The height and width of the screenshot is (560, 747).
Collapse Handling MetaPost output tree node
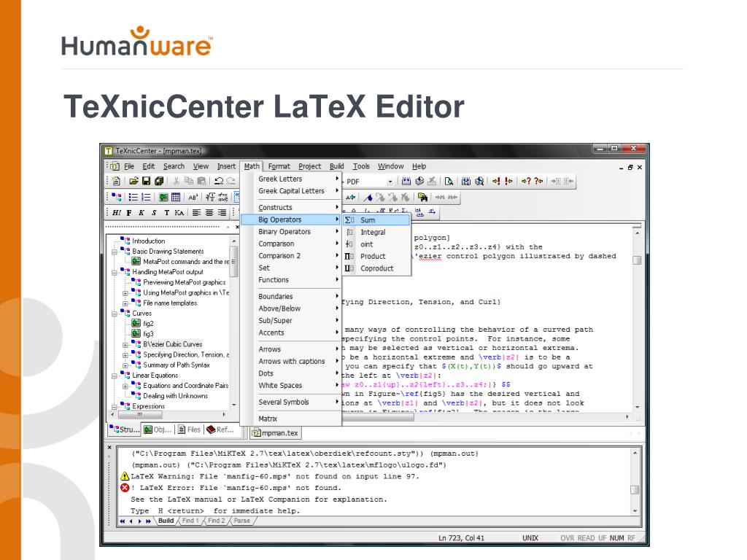115,273
